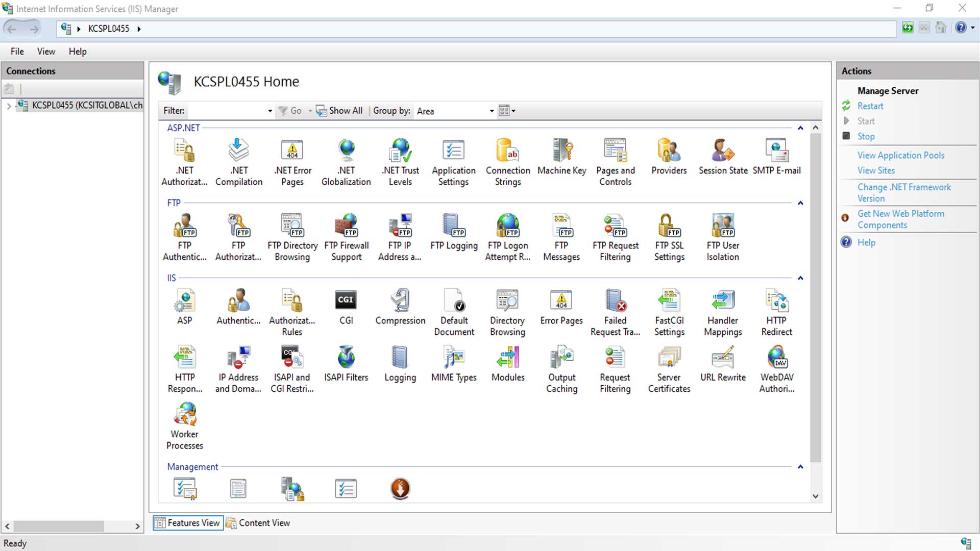Open FastCGI Settings feature
Screen dimensions: 980x551
669,312
